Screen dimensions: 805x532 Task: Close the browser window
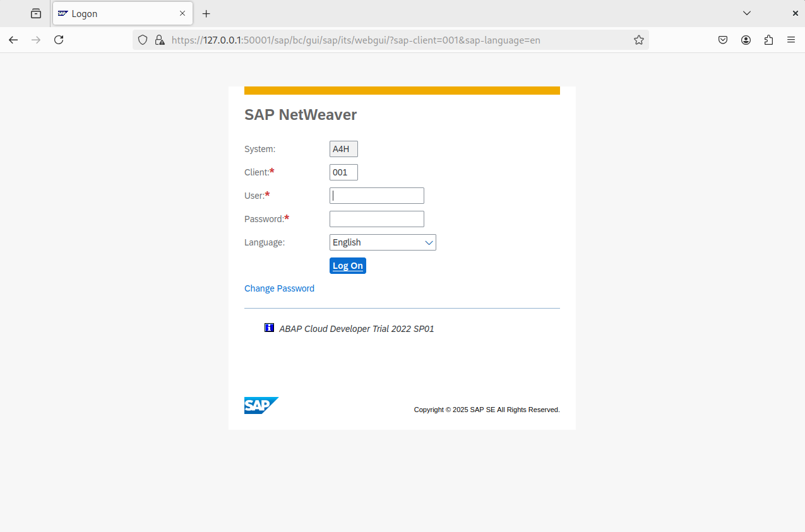(x=795, y=13)
